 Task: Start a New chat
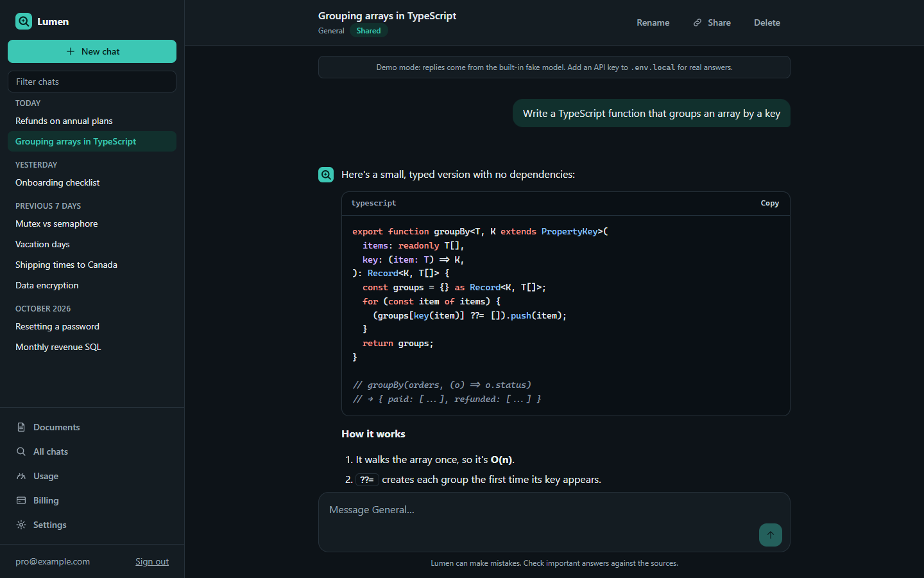click(x=92, y=51)
